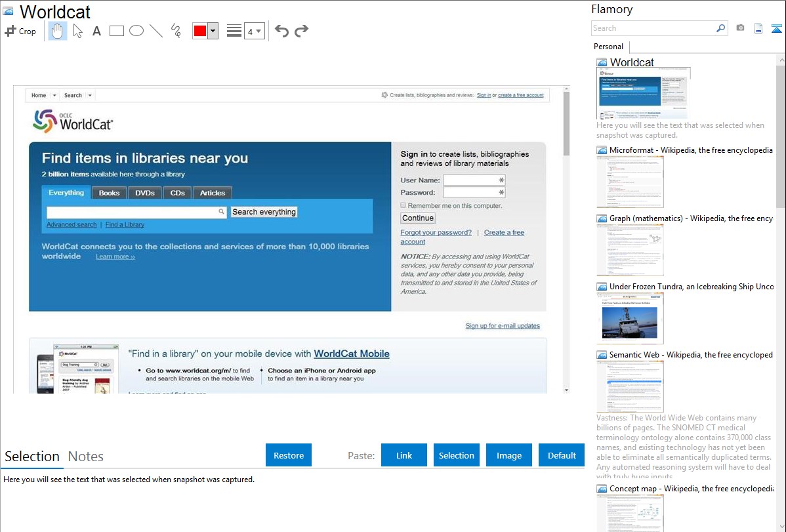Select the ellipse shape tool
This screenshot has height=532, width=786.
tap(136, 31)
